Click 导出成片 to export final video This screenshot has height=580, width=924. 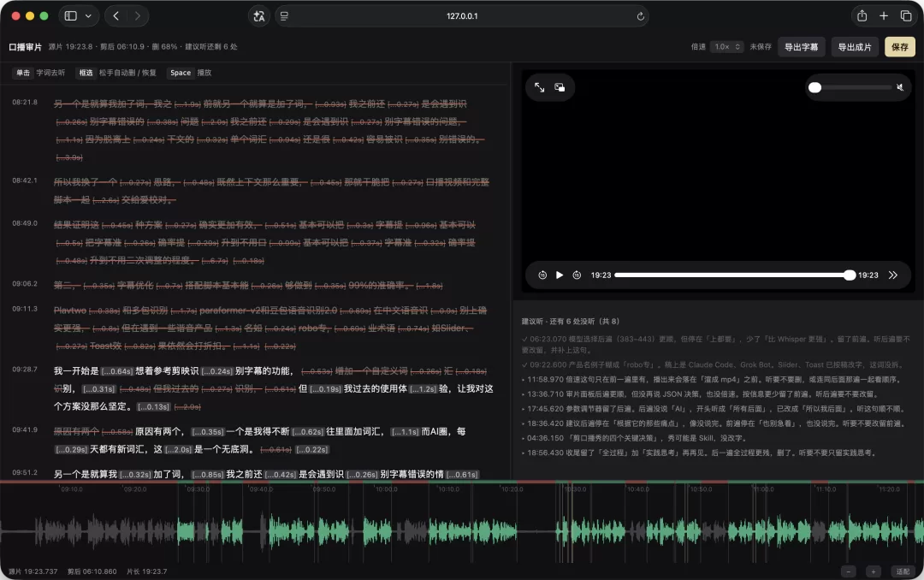tap(855, 47)
